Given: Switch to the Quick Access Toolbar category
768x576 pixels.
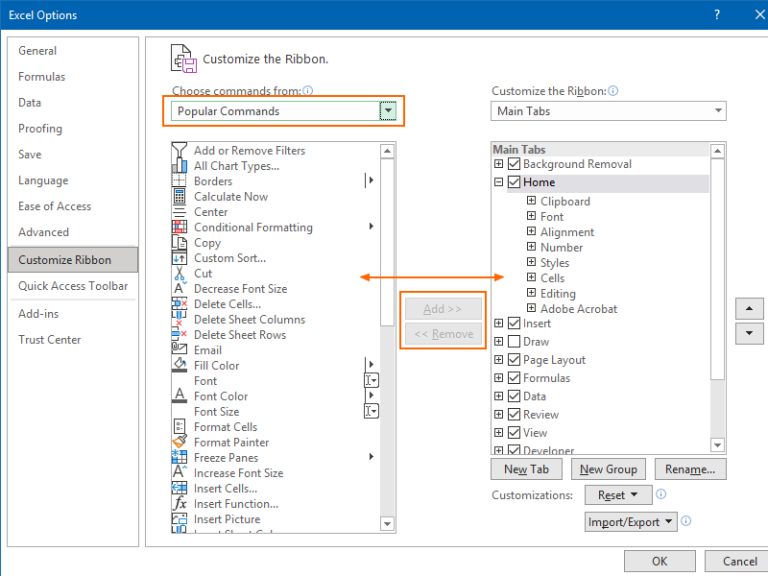Looking at the screenshot, I should point(73,286).
